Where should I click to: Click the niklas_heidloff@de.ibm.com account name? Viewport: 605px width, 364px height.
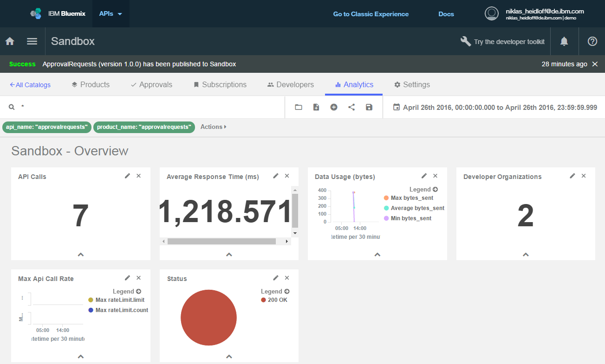click(x=545, y=11)
